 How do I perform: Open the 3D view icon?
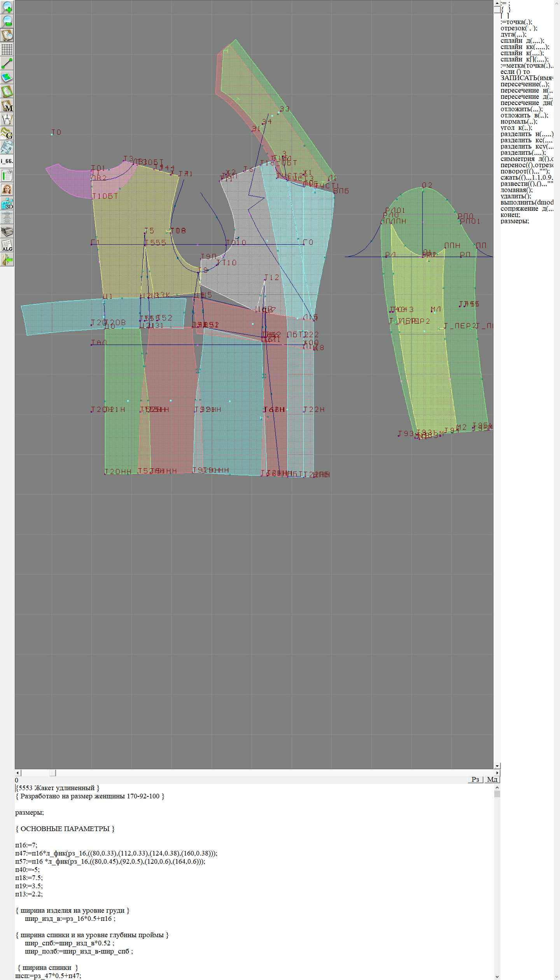(x=7, y=203)
